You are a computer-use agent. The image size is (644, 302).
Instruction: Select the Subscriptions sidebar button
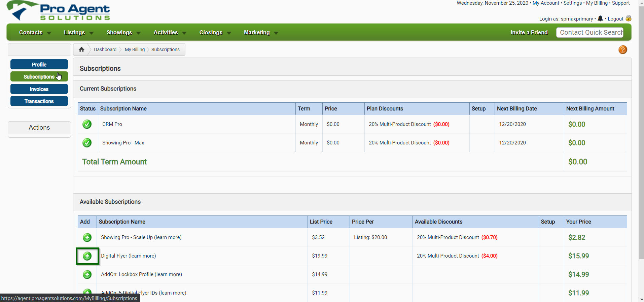coord(39,76)
